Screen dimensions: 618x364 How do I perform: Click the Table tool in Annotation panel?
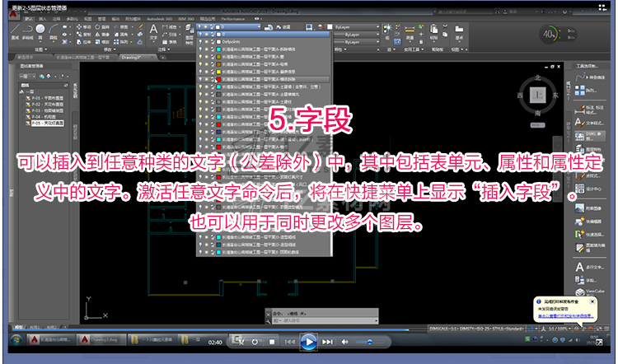(170, 41)
